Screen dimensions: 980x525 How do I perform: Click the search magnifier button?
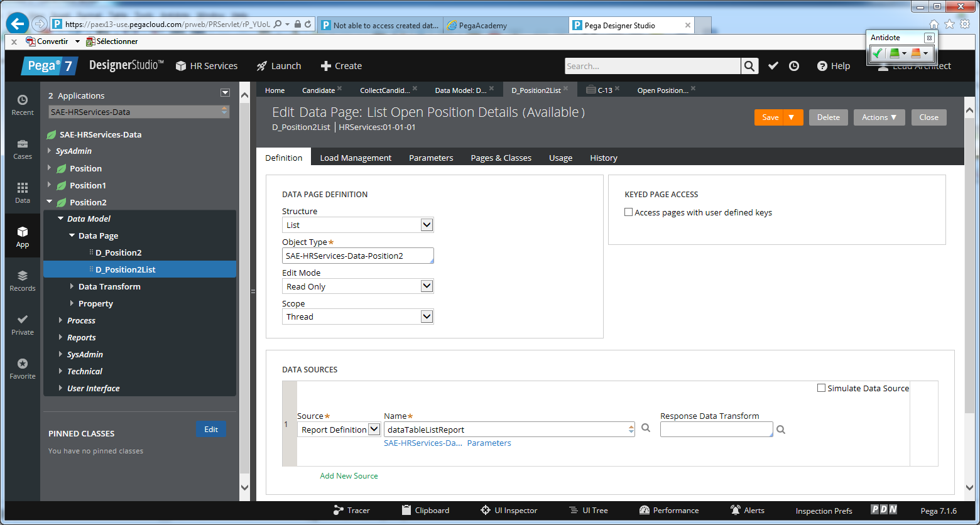click(x=749, y=66)
